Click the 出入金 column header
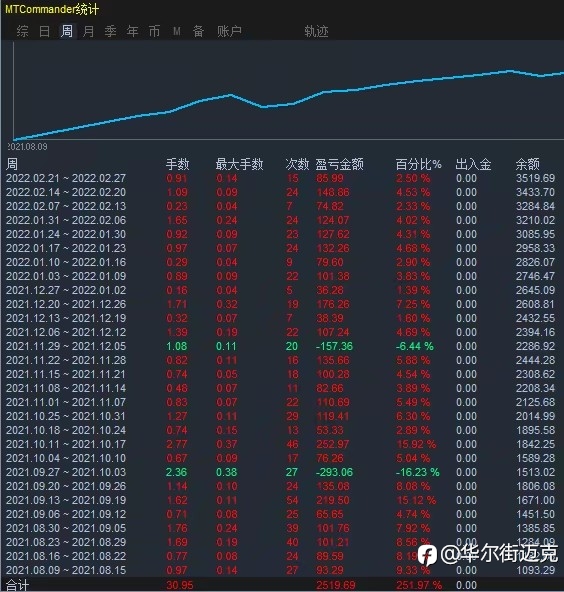The width and height of the screenshot is (564, 592). click(473, 164)
